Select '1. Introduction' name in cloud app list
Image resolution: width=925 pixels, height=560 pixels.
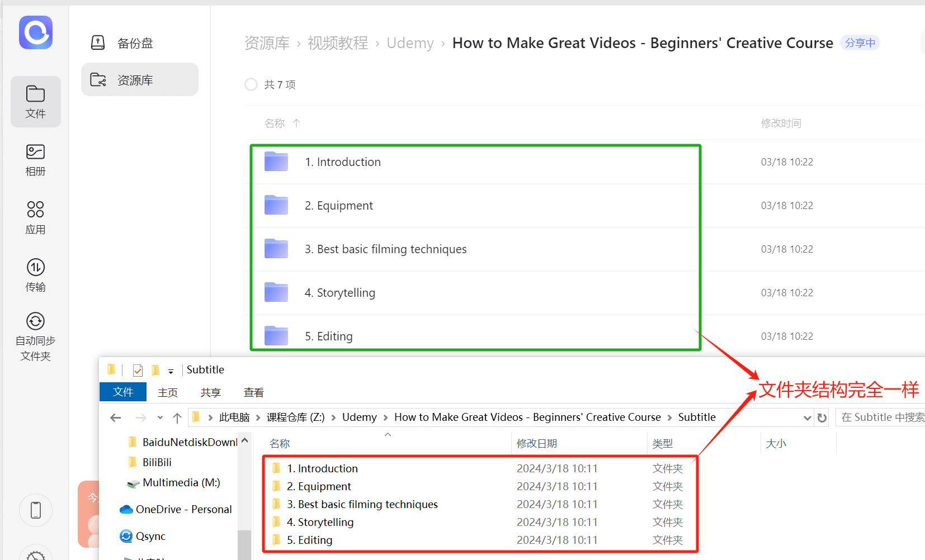coord(343,162)
